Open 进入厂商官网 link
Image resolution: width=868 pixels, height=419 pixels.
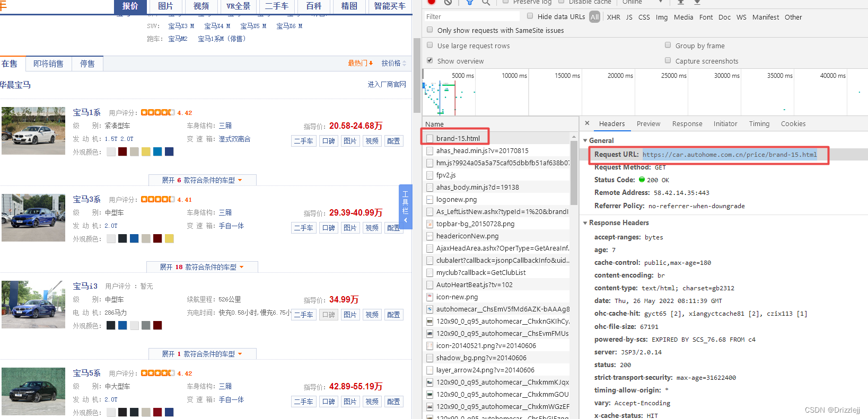pyautogui.click(x=387, y=84)
